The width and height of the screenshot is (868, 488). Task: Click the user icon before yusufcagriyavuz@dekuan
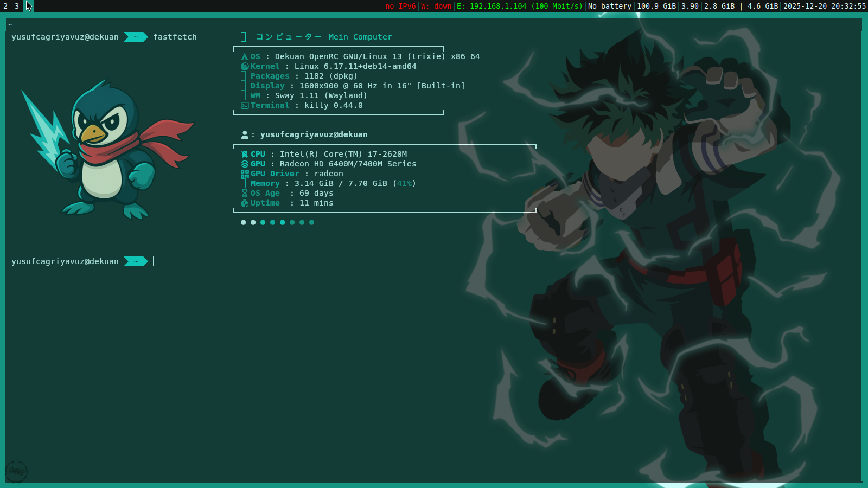click(x=245, y=134)
